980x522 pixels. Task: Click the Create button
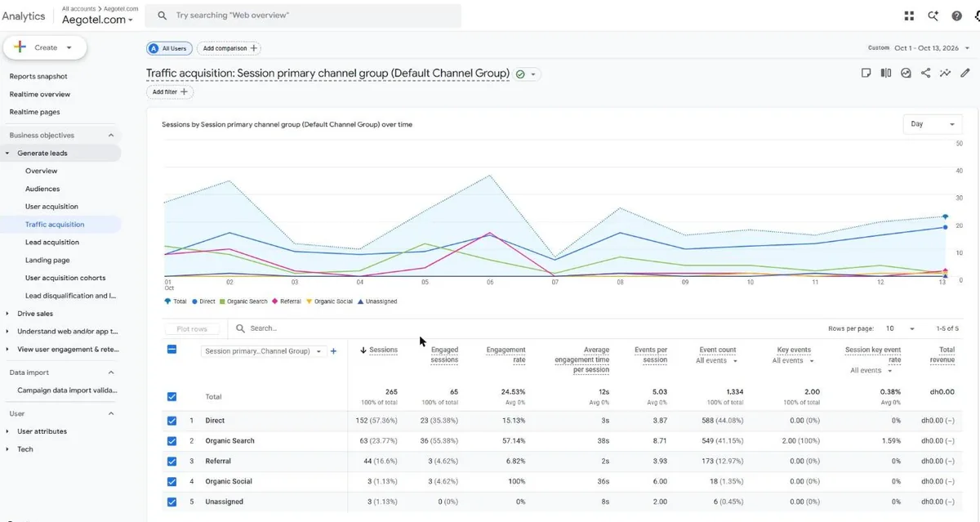pyautogui.click(x=45, y=47)
